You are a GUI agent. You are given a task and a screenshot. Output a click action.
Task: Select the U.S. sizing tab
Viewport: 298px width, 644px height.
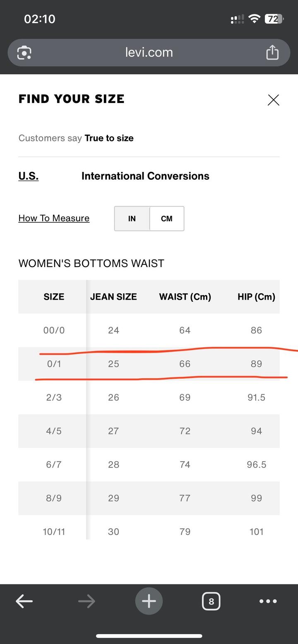point(29,176)
